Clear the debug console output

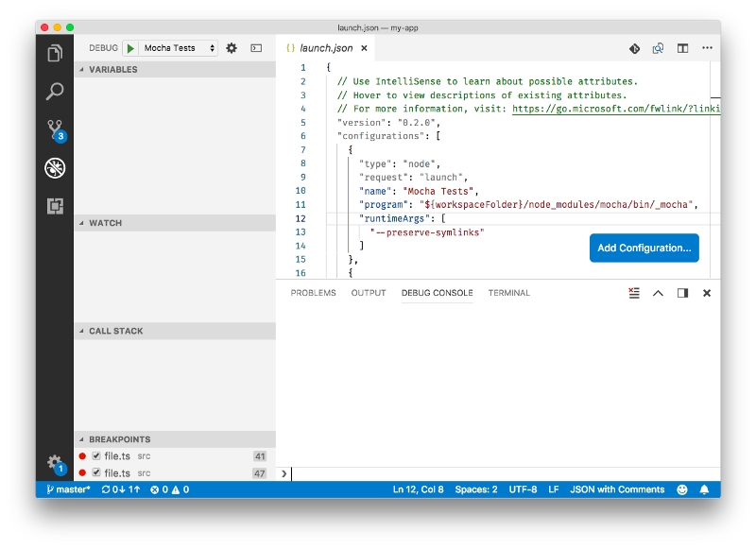pyautogui.click(x=634, y=293)
